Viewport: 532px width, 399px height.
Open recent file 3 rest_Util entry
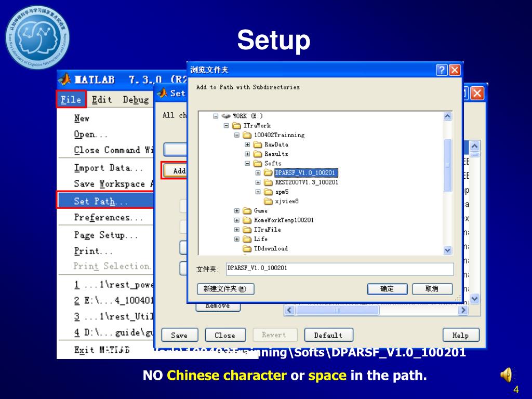pyautogui.click(x=114, y=316)
